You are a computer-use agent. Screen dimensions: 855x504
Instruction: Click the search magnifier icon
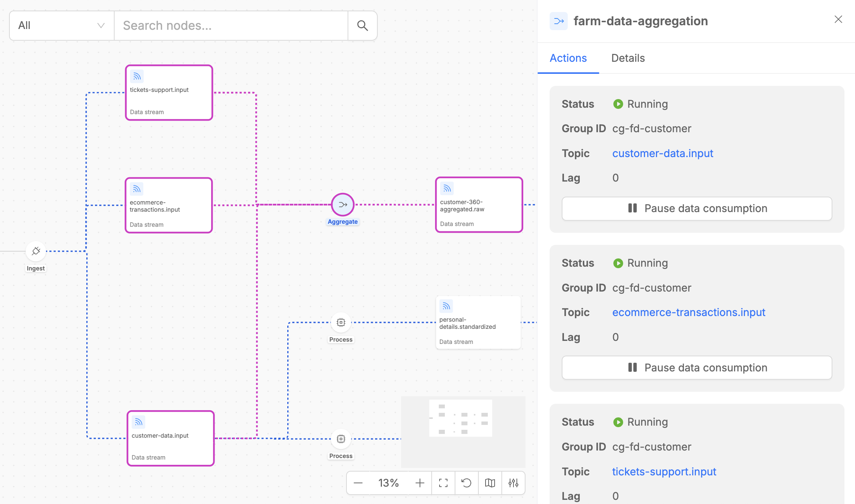[362, 26]
